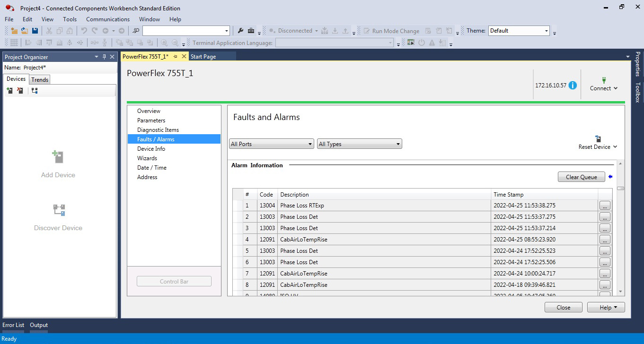Click the Description column header

click(384, 194)
